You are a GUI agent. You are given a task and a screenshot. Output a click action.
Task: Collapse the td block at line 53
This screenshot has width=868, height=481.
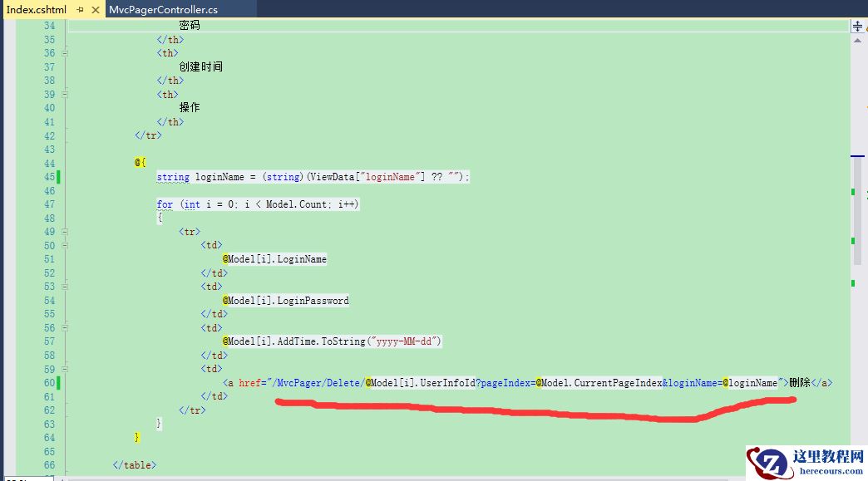tap(65, 287)
